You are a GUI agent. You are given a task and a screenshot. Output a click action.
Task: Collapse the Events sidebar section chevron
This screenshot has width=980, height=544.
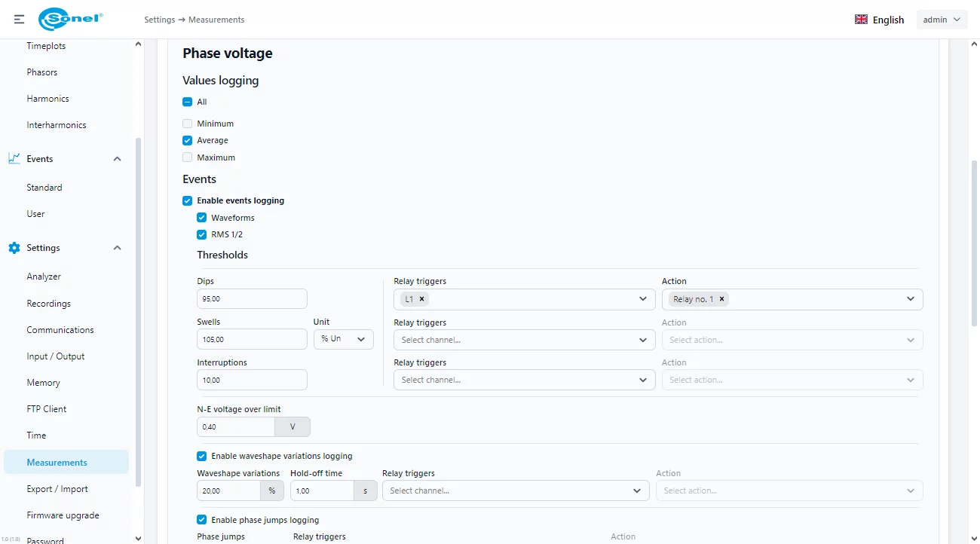coord(117,159)
